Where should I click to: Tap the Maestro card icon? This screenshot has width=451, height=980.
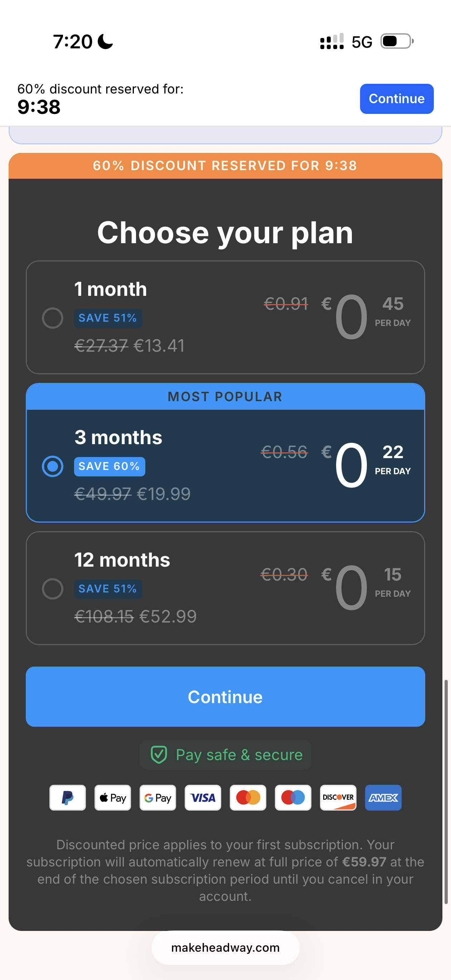[x=293, y=797]
